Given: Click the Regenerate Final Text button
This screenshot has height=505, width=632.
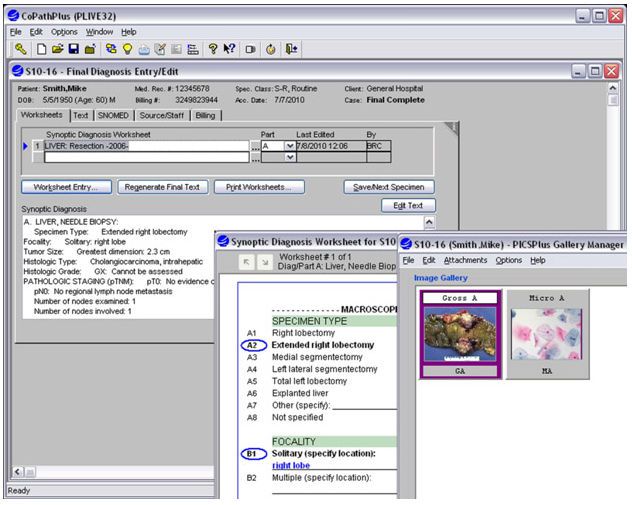Looking at the screenshot, I should coord(164,187).
